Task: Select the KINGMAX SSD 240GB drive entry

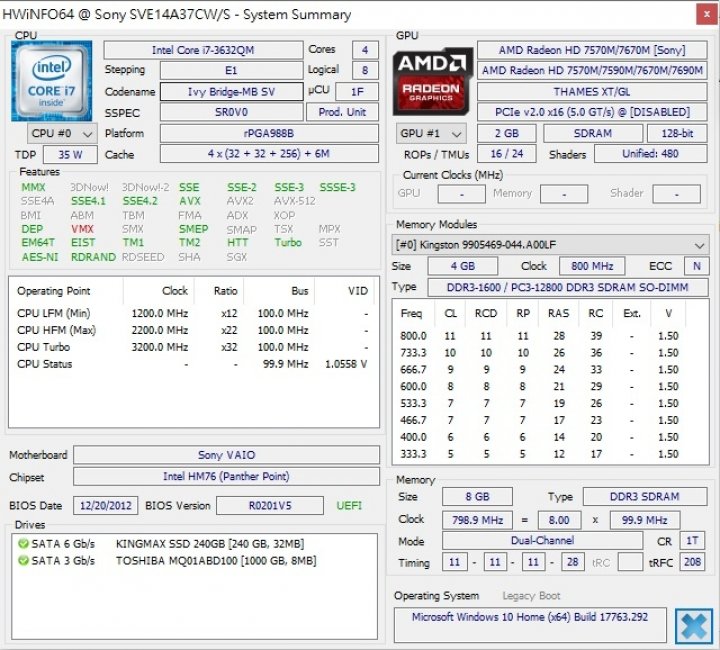Action: pos(210,543)
